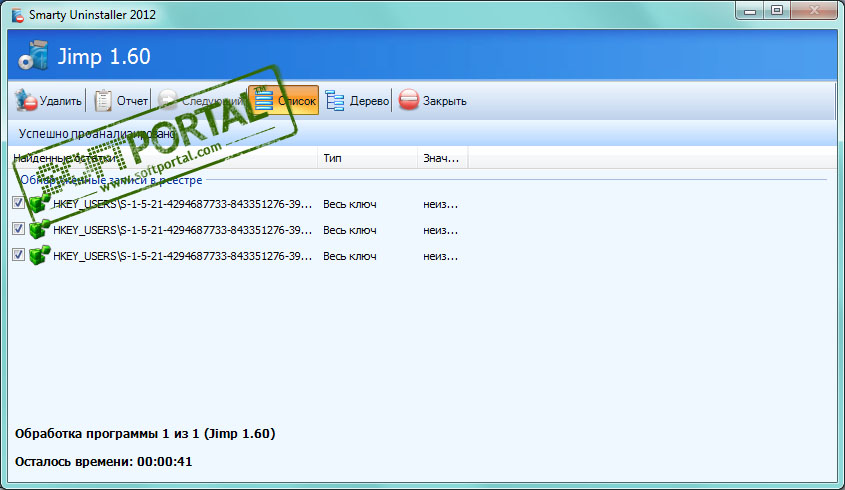The image size is (845, 490).
Task: Uncheck the second HKEY_USERS registry entry
Action: tap(18, 229)
